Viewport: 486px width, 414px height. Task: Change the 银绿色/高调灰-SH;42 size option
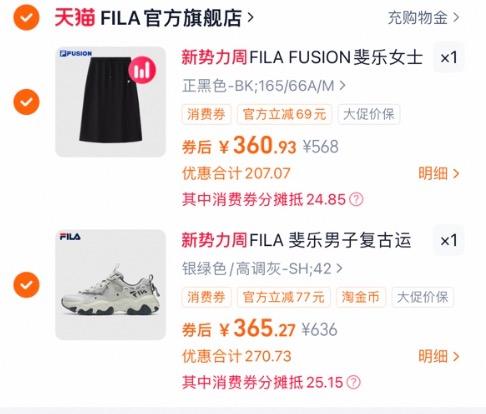coord(262,269)
